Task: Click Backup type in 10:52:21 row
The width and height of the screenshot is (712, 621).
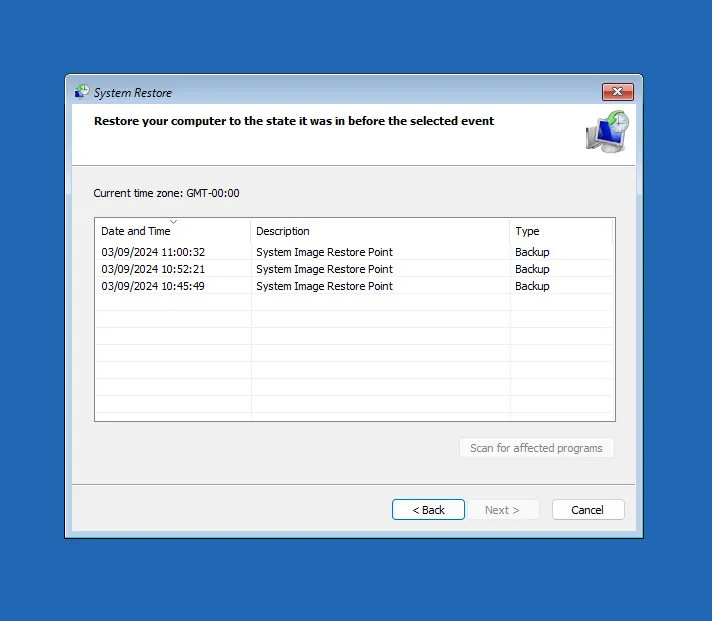Action: 532,269
